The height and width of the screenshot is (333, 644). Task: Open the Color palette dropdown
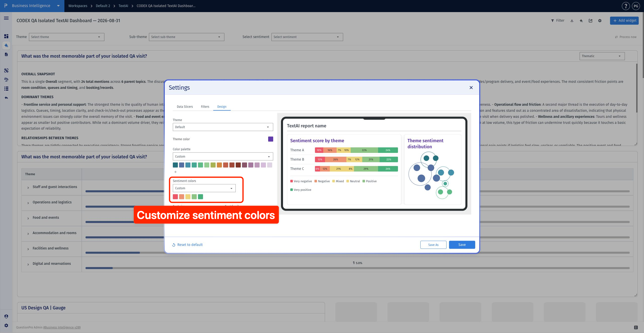pos(223,157)
